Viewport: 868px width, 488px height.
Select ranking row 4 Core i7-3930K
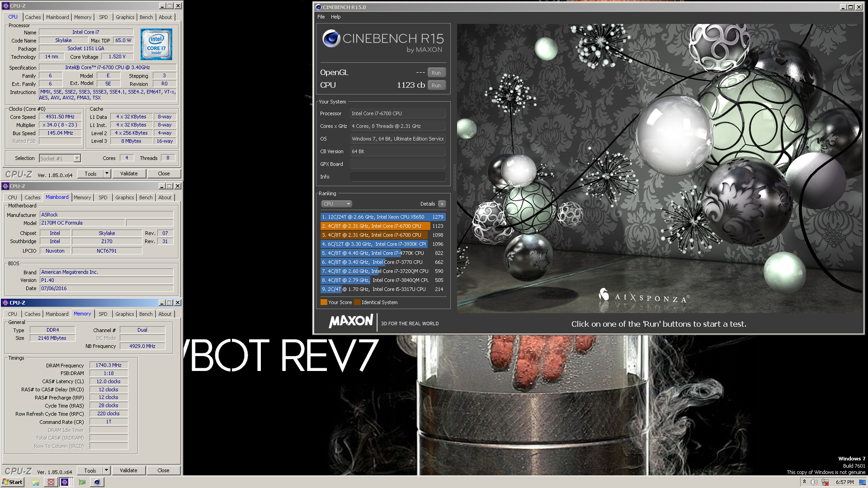click(383, 244)
